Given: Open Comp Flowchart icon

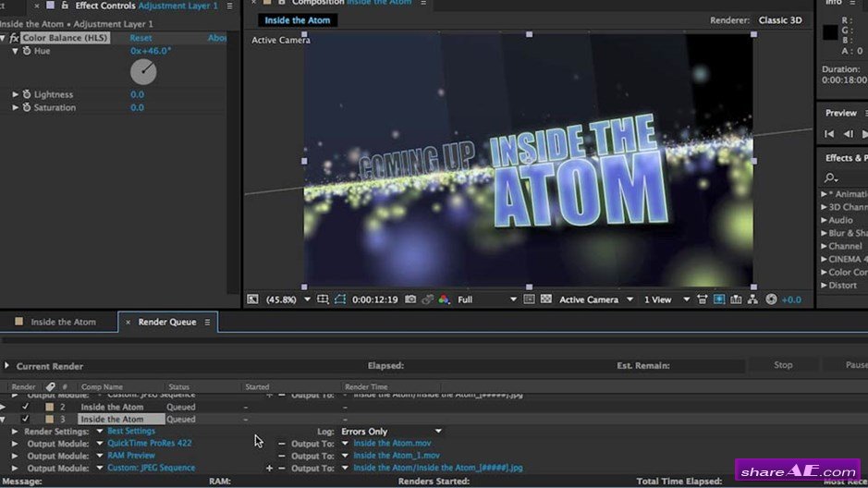Looking at the screenshot, I should pyautogui.click(x=752, y=299).
